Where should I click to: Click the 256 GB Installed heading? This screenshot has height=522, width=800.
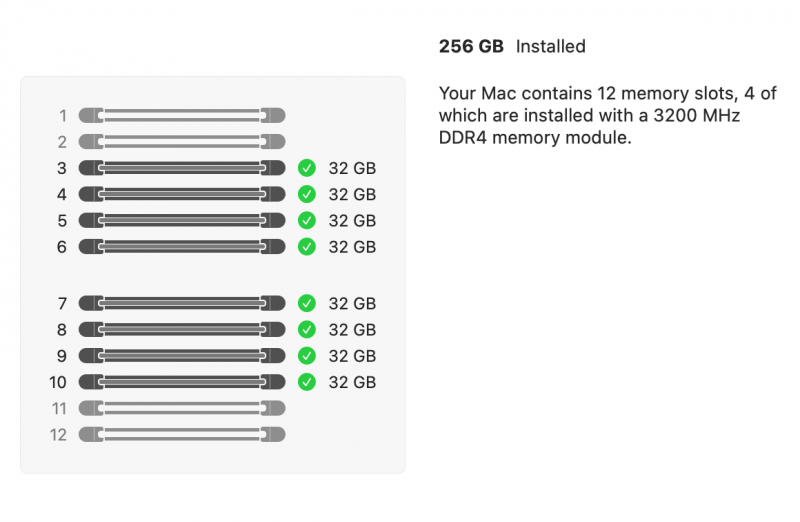(512, 46)
